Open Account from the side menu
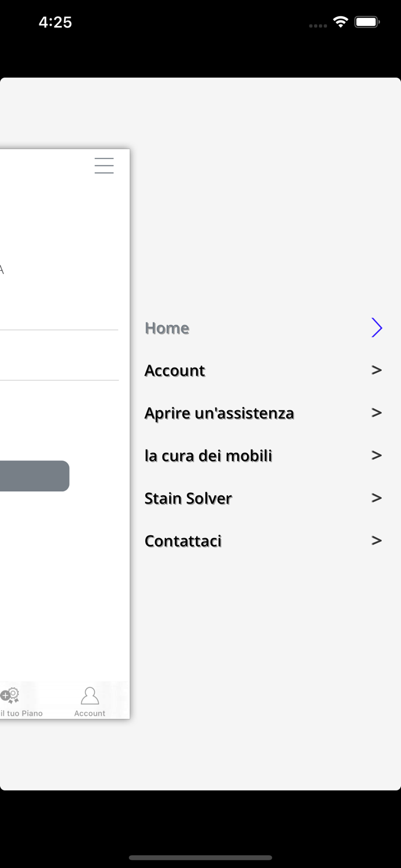 click(x=175, y=370)
